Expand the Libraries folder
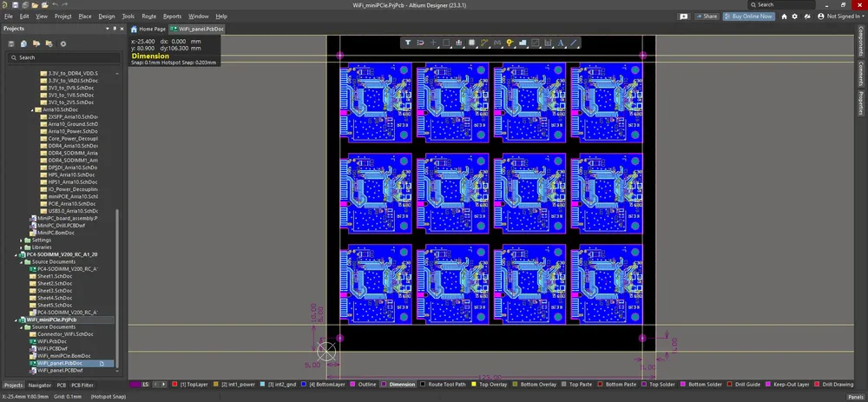Image resolution: width=868 pixels, height=402 pixels. click(22, 247)
